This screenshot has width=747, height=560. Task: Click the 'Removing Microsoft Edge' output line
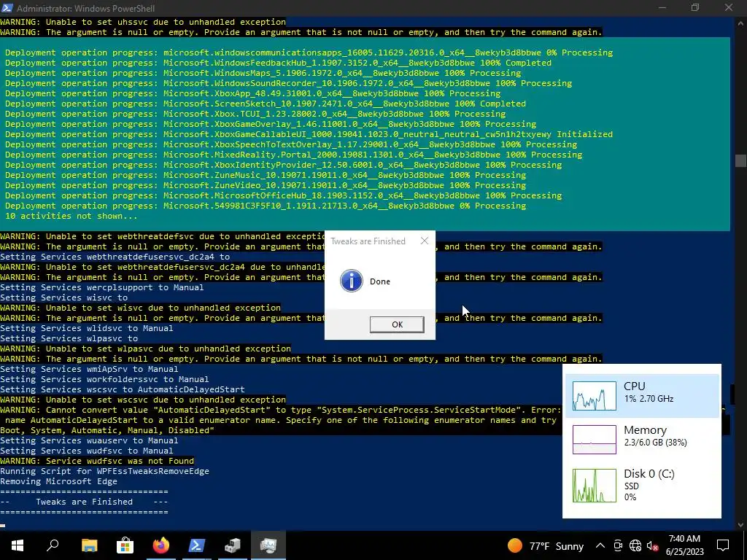pyautogui.click(x=58, y=481)
